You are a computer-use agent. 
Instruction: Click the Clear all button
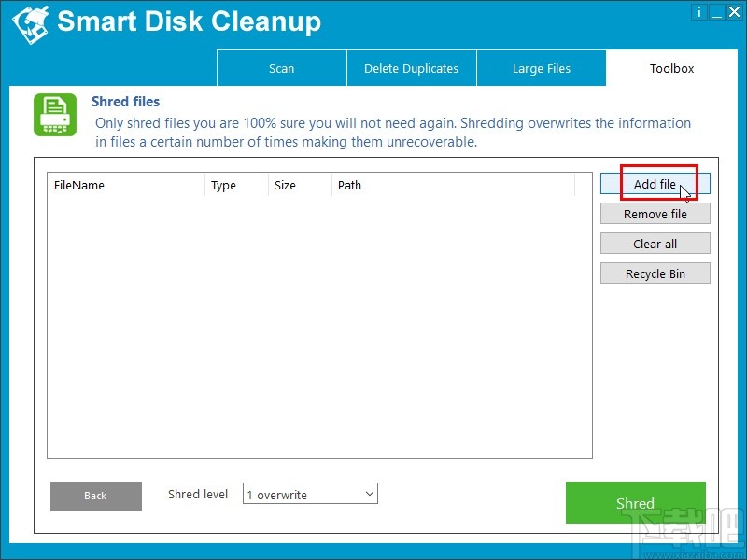(655, 244)
